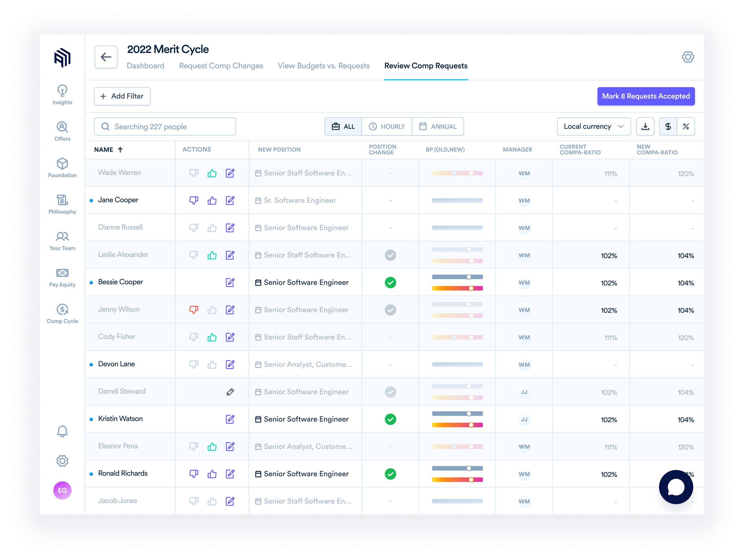Viewport: 744px width, 560px height.
Task: Open the notifications bell
Action: coord(62,432)
